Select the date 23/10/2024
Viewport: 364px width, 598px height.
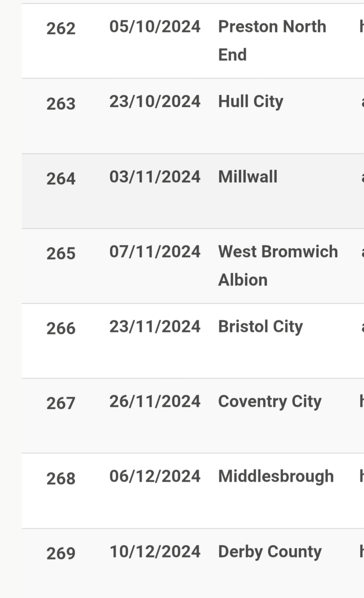[155, 101]
